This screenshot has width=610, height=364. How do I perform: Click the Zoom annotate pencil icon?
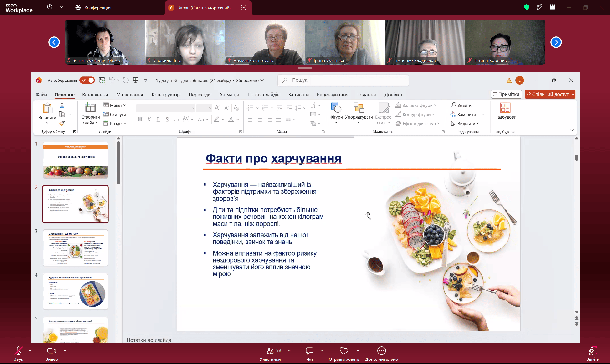(x=539, y=7)
